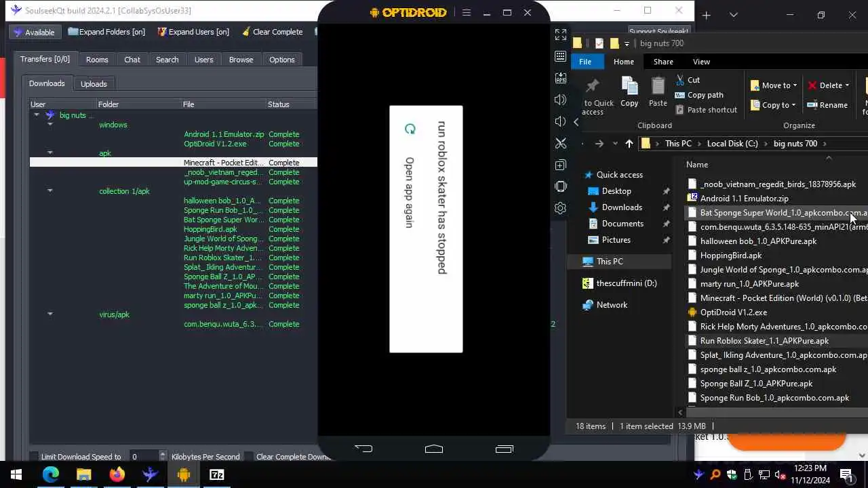Click the Cut scissors icon in Explorer

click(680, 80)
